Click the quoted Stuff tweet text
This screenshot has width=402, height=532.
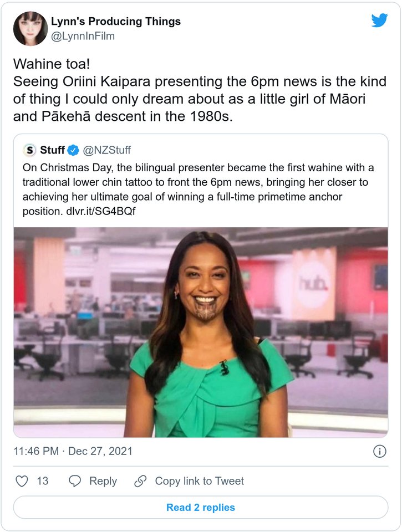pyautogui.click(x=199, y=190)
